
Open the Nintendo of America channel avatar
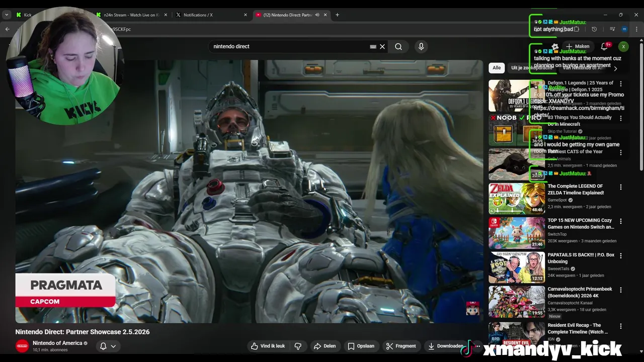(22, 346)
